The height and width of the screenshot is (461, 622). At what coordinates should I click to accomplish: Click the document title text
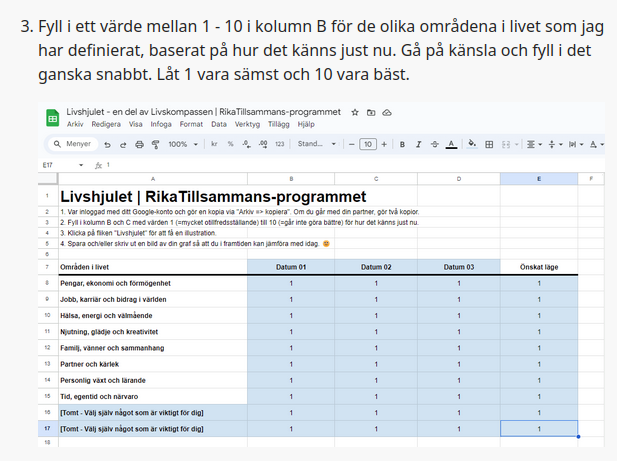click(203, 112)
